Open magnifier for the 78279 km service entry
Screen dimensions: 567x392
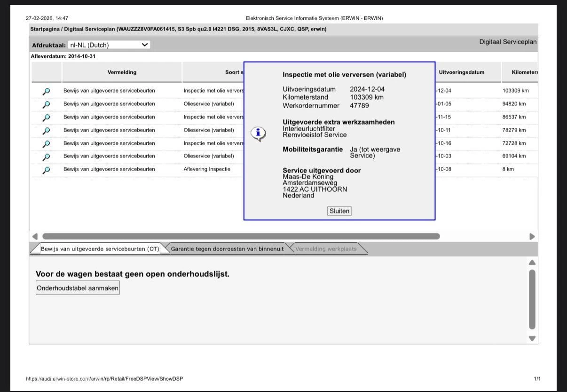[x=47, y=131]
